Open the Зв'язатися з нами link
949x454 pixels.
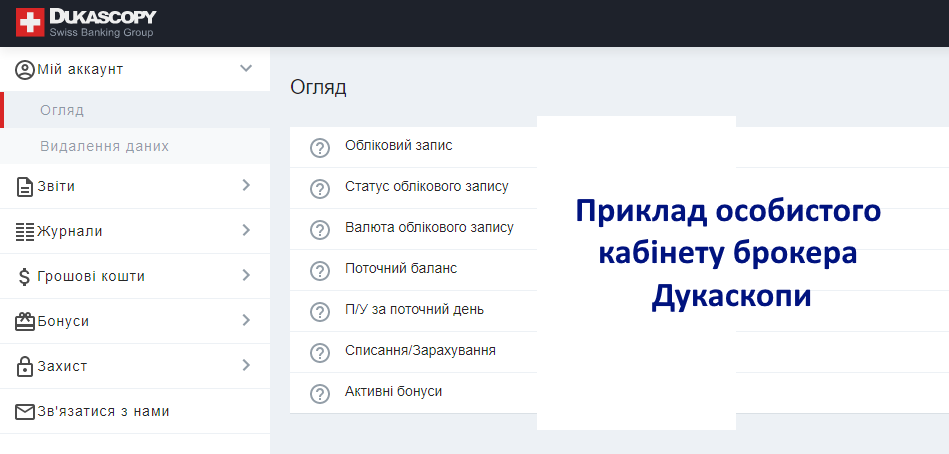[x=103, y=412]
